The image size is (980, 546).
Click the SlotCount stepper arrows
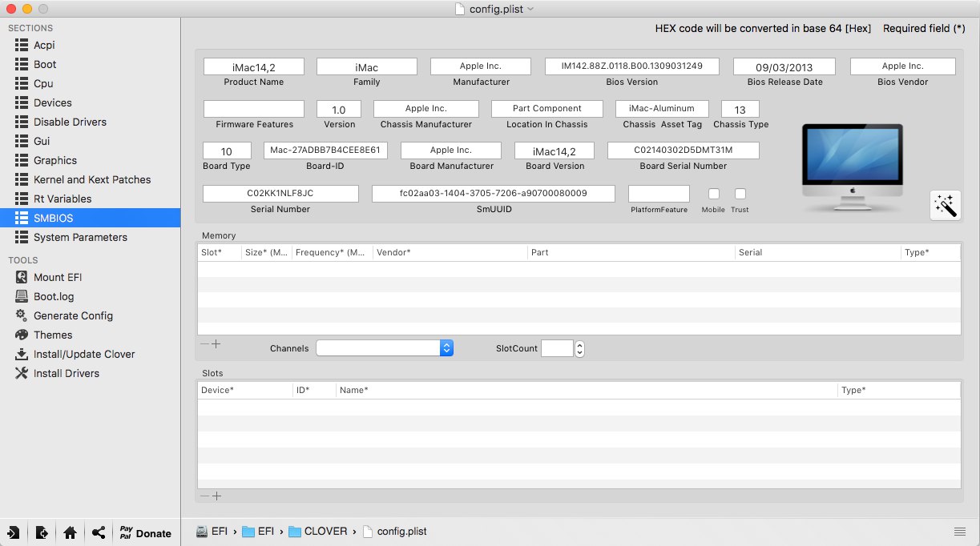pyautogui.click(x=580, y=348)
